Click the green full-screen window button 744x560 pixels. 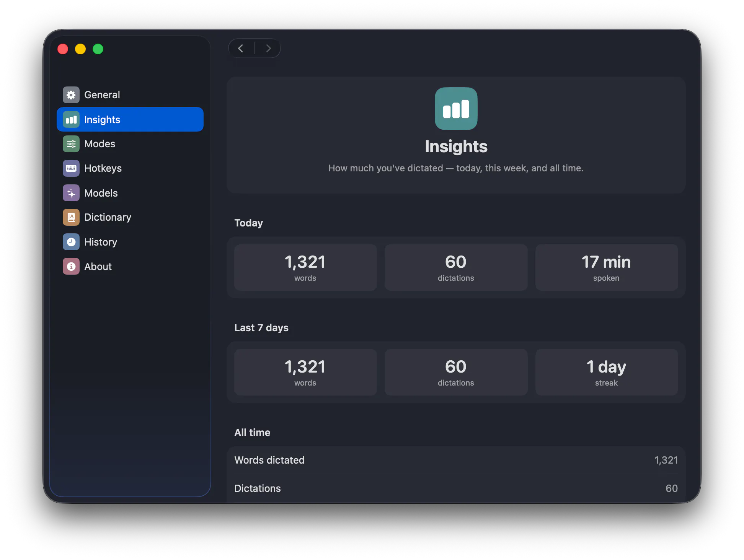pyautogui.click(x=98, y=49)
